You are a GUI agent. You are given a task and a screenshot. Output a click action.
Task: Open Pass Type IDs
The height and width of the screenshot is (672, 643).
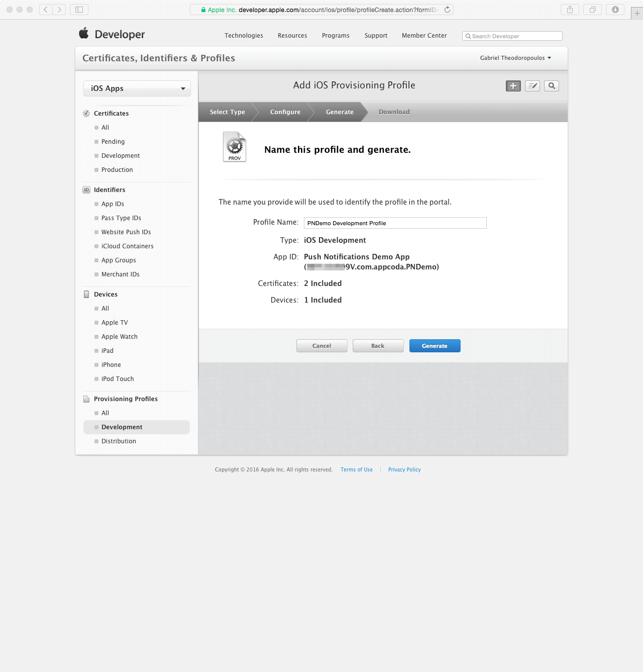(121, 218)
